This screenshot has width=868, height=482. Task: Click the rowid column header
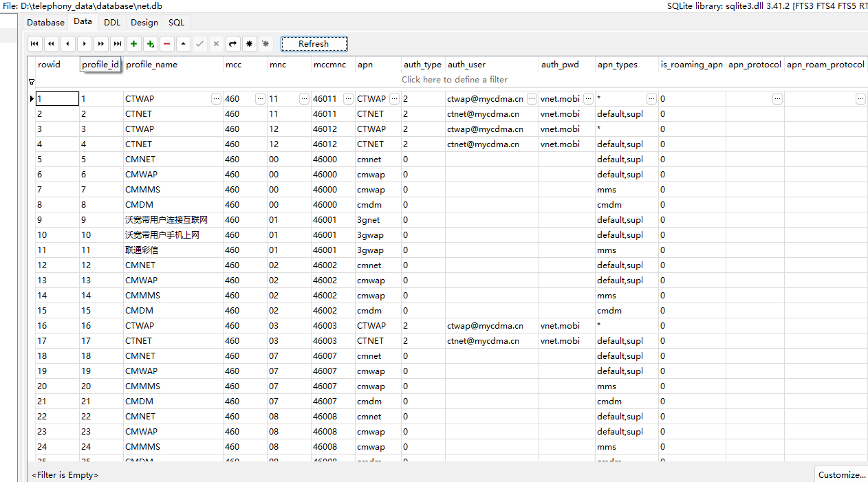57,65
